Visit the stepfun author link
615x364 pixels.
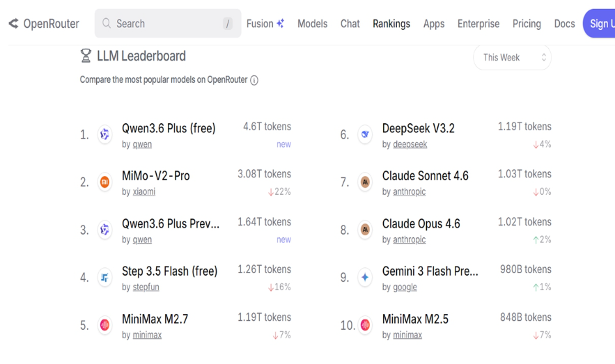point(146,287)
